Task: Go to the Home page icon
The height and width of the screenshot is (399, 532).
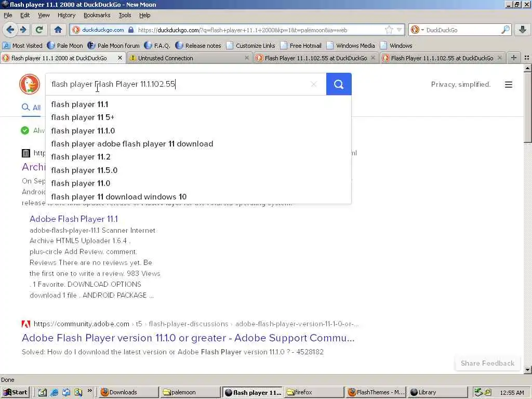Action: coord(58,30)
